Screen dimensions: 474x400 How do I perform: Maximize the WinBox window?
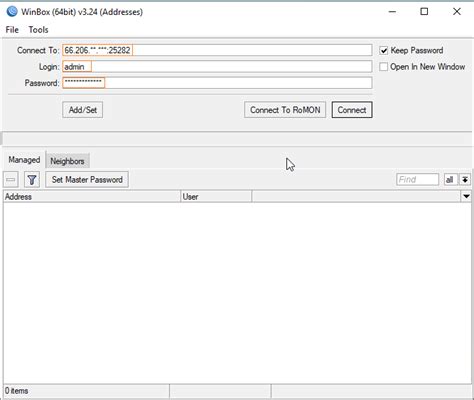[x=424, y=12]
